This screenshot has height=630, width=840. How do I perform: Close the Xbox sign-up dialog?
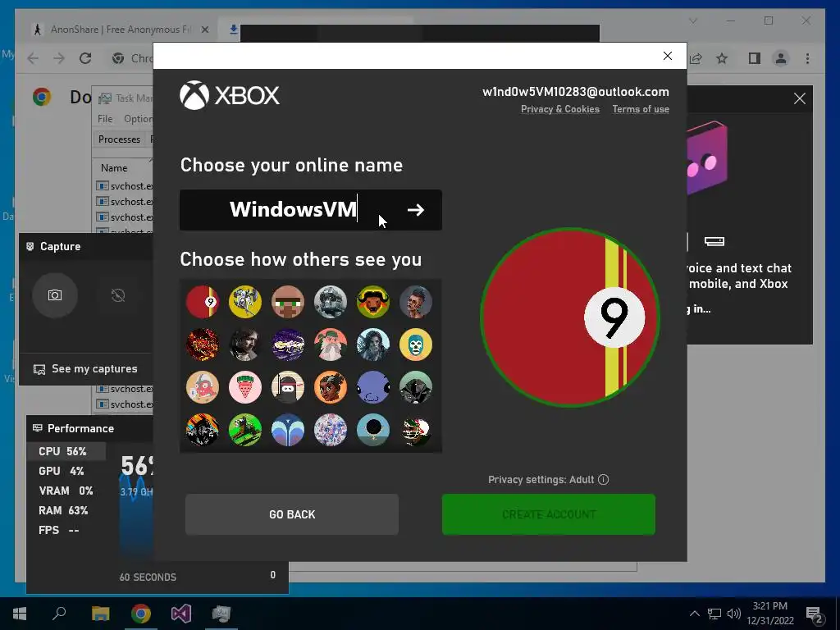point(668,56)
